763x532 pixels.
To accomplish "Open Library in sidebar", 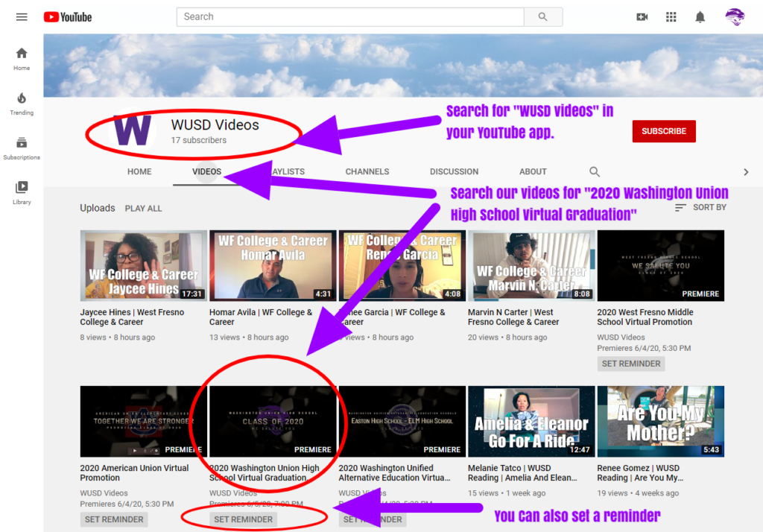I will [22, 193].
